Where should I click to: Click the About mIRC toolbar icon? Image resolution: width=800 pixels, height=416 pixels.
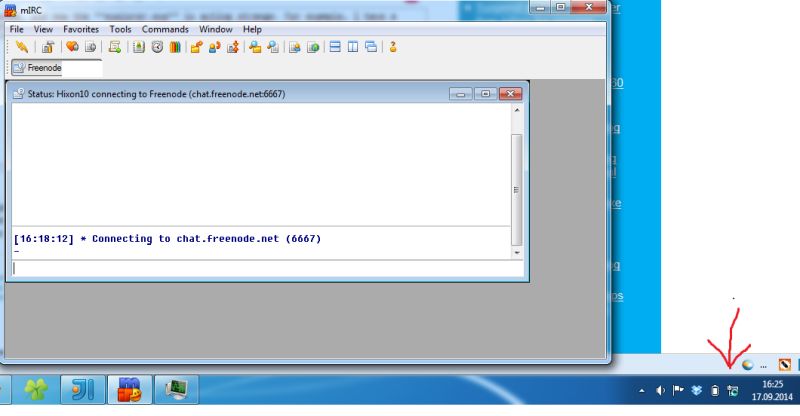393,47
